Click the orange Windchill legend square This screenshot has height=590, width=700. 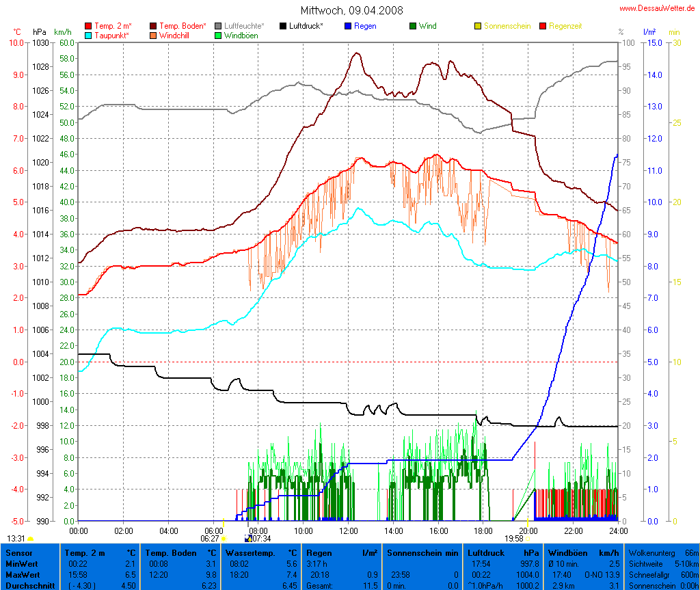coord(153,36)
